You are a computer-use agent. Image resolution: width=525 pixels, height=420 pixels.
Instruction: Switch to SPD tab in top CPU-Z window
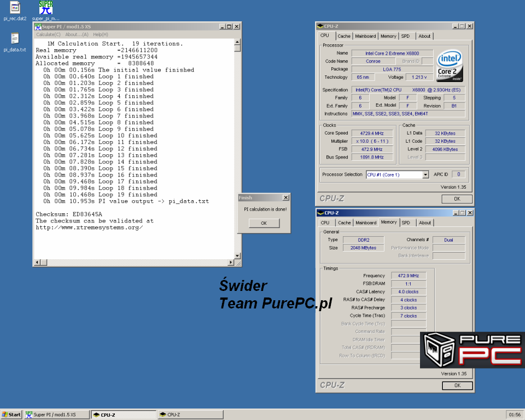(405, 36)
